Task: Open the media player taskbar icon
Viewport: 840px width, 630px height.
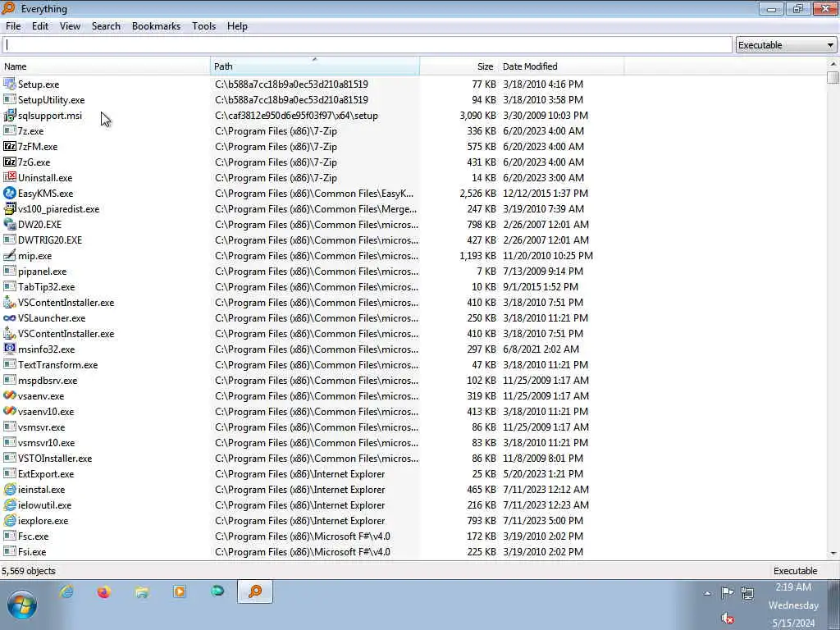Action: 180,591
